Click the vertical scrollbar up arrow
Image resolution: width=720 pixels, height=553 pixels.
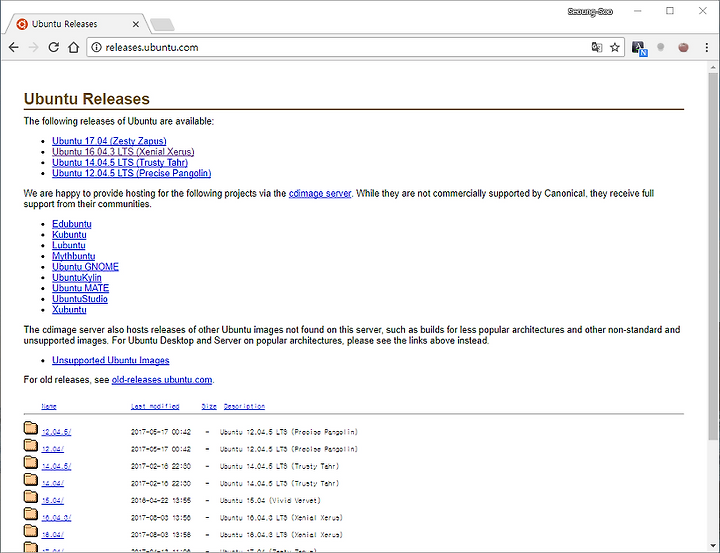[x=713, y=68]
